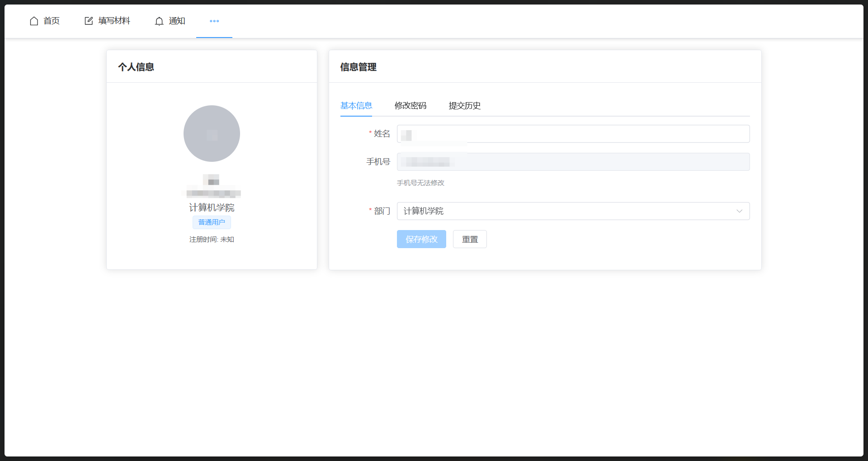868x461 pixels.
Task: Click 计算机学院 text under avatar
Action: point(212,207)
